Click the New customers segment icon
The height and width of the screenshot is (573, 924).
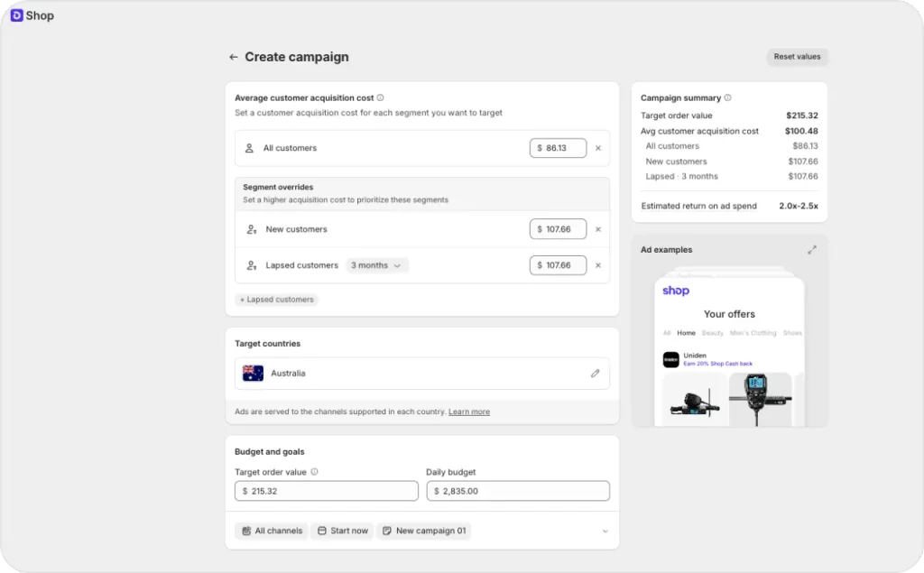click(x=252, y=229)
